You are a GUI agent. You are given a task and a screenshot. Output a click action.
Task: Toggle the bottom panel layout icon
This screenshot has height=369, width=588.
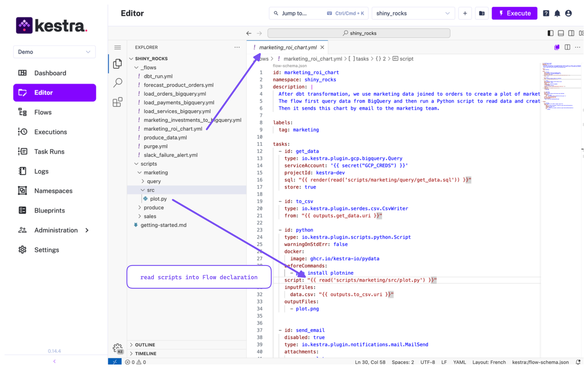pyautogui.click(x=561, y=33)
